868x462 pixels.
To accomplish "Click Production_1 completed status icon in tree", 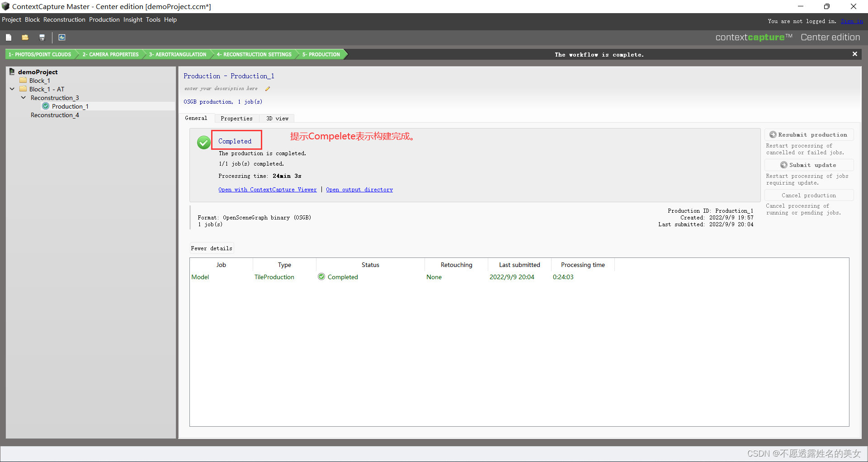I will click(46, 106).
